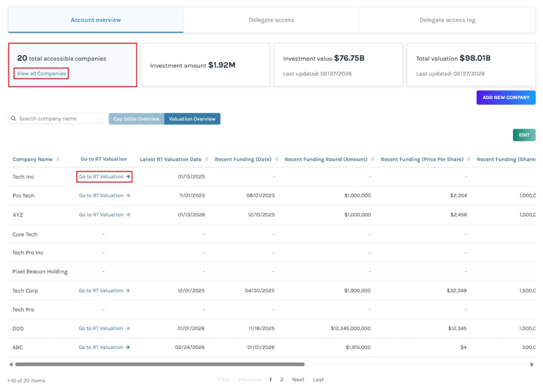This screenshot has height=392, width=543.
Task: Sort the Go to RT Valuation column
Action: tap(104, 159)
